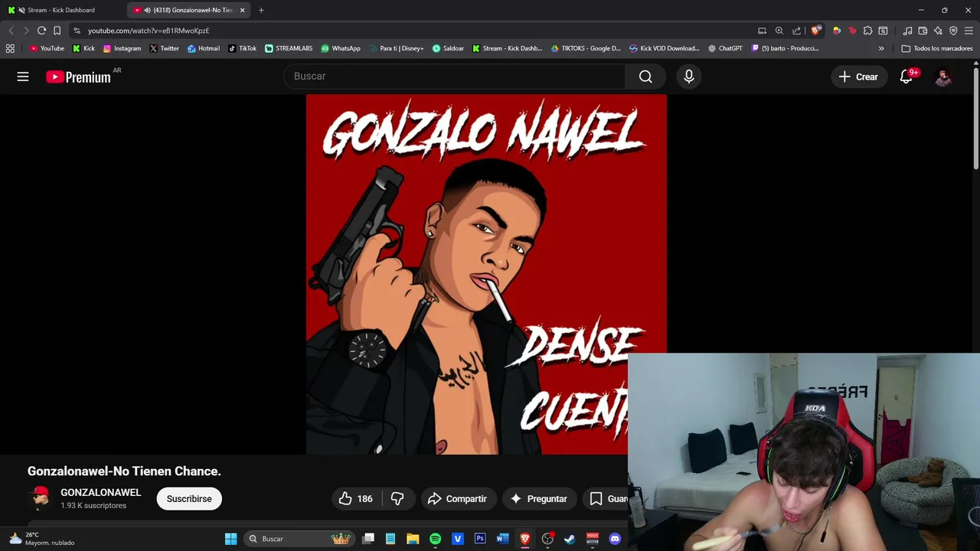This screenshot has height=551, width=980.
Task: Focus the YouTube Buscar search field
Action: [455, 77]
